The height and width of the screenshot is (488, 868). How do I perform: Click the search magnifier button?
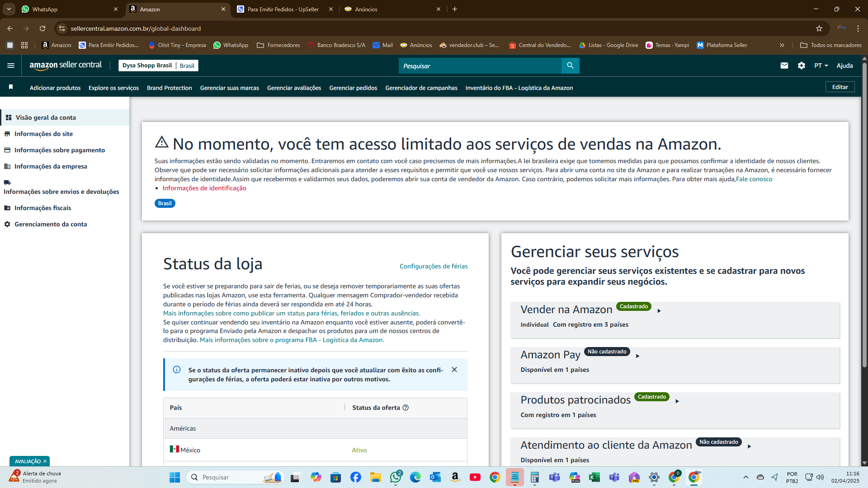click(570, 66)
